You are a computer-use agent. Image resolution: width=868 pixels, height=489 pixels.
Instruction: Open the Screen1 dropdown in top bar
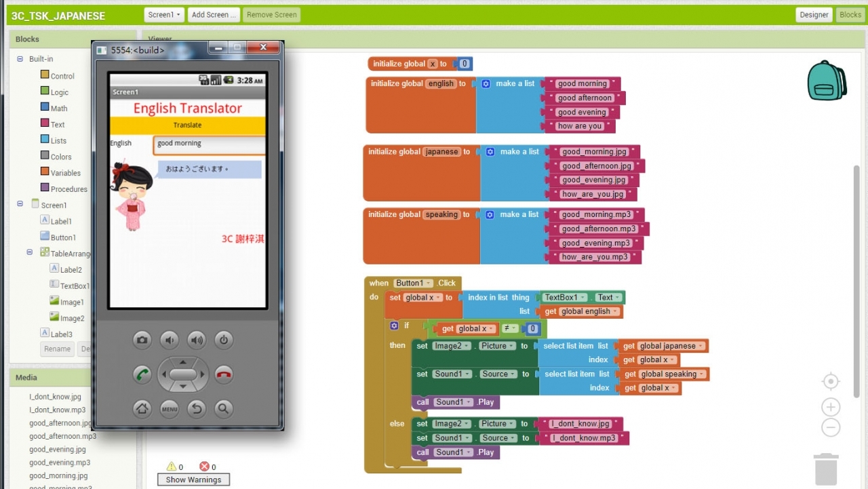pos(165,15)
